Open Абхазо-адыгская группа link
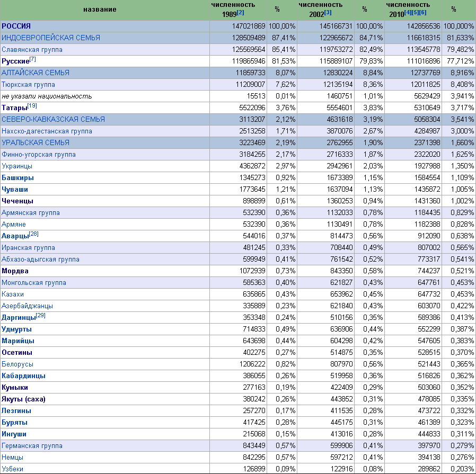Screen dimensions: 476x474 pyautogui.click(x=40, y=260)
